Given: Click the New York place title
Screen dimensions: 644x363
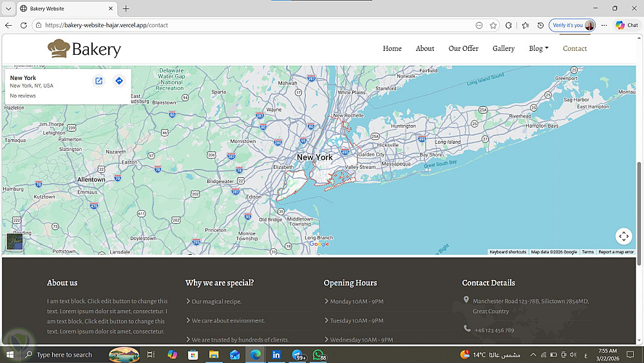Looking at the screenshot, I should click(23, 78).
